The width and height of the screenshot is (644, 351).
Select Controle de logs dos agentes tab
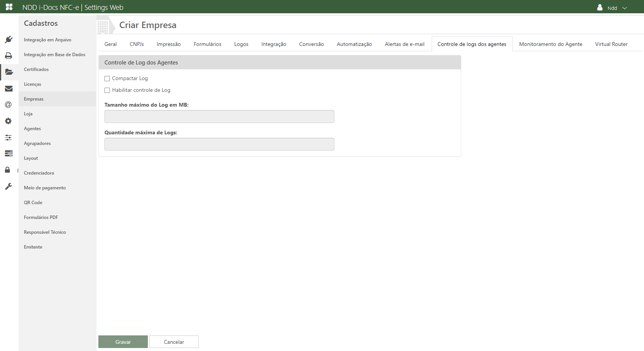[472, 44]
